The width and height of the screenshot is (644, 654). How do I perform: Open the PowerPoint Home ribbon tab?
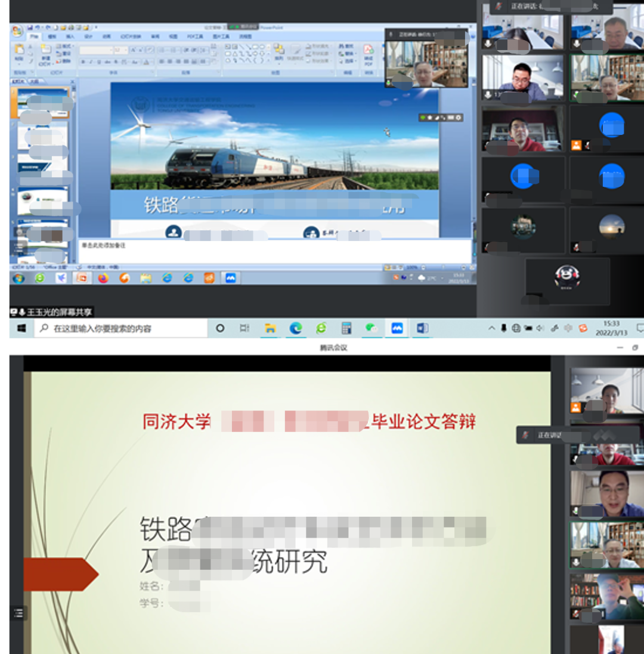point(35,37)
